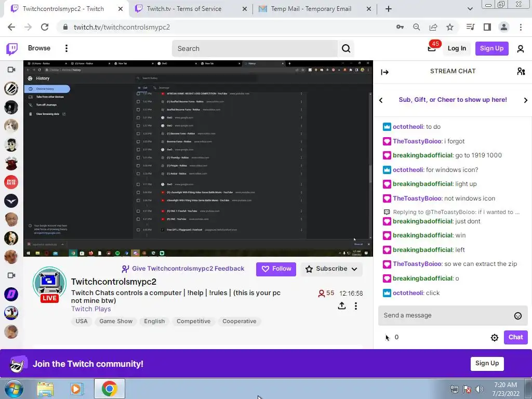Click the top Sign Up button

click(491, 48)
